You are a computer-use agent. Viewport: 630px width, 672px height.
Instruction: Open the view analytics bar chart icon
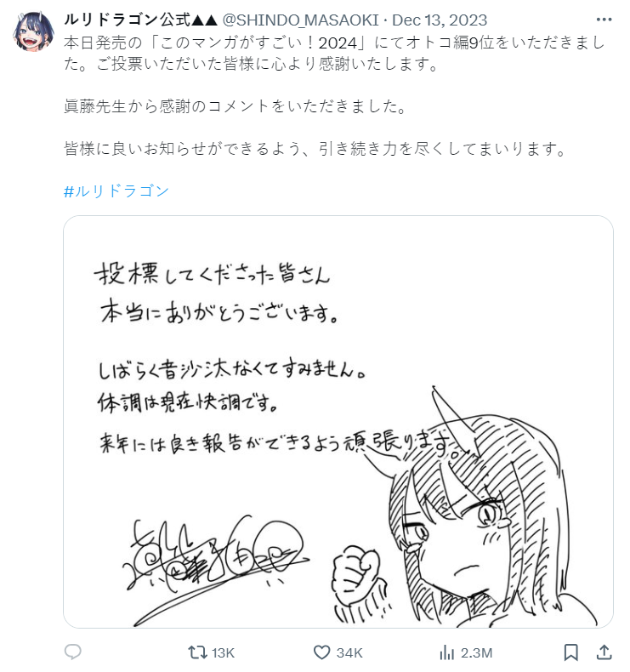[x=446, y=652]
